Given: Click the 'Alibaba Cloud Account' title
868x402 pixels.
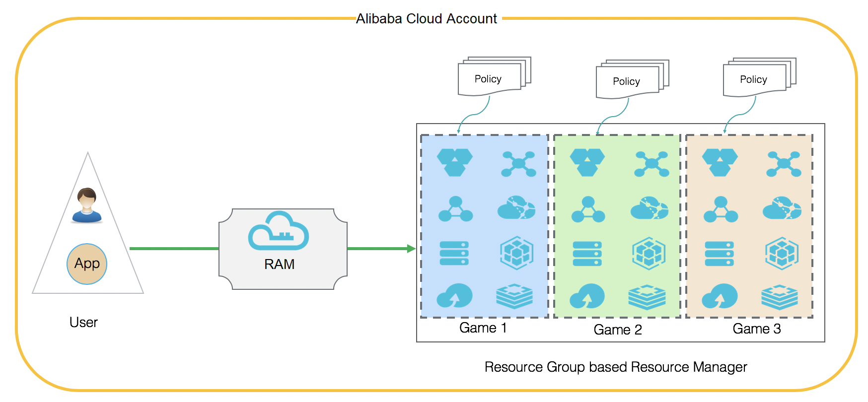Looking at the screenshot, I should pyautogui.click(x=427, y=19).
